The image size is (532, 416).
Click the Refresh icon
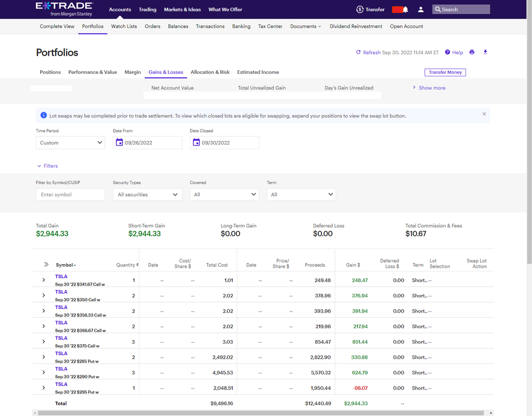pos(358,52)
